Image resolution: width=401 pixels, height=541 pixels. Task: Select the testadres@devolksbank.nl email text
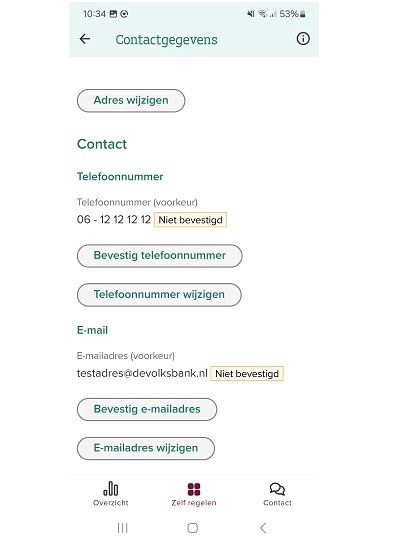[142, 373]
